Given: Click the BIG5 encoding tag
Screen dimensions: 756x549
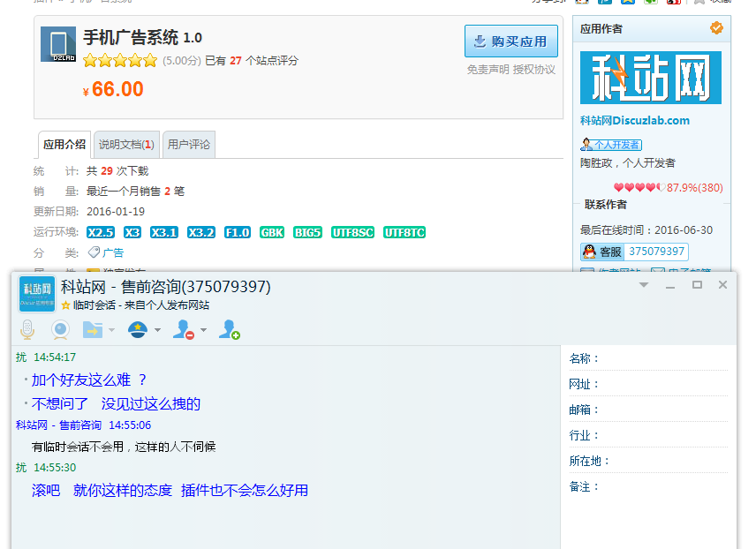Looking at the screenshot, I should tap(307, 233).
